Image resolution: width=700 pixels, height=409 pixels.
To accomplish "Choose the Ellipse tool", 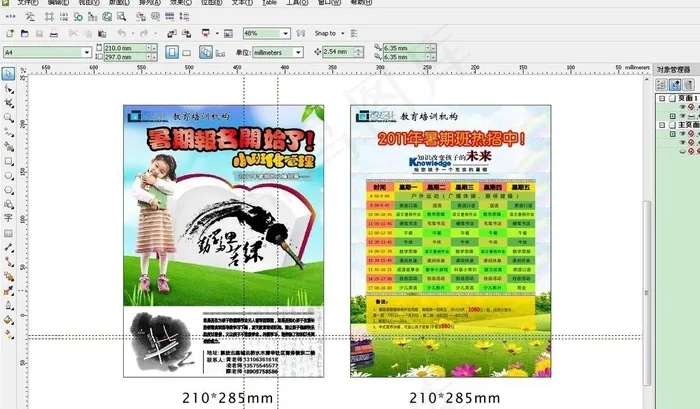I will tap(8, 174).
